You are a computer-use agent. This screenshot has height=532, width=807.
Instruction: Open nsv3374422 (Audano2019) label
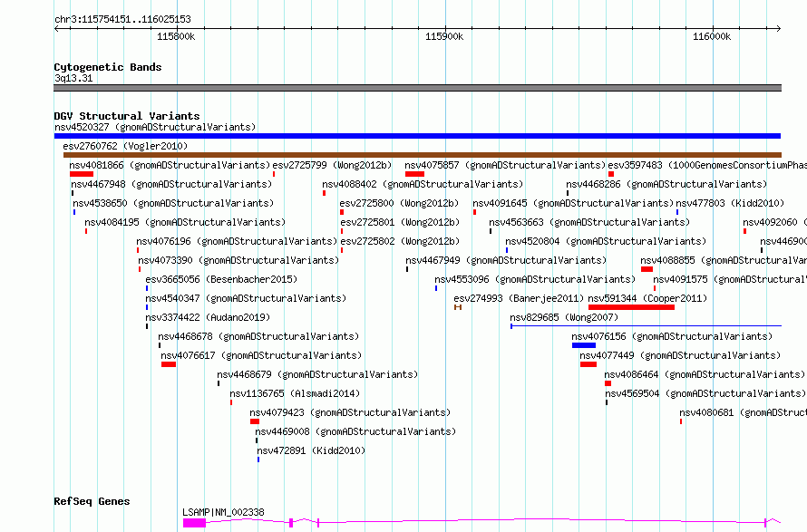click(x=208, y=317)
